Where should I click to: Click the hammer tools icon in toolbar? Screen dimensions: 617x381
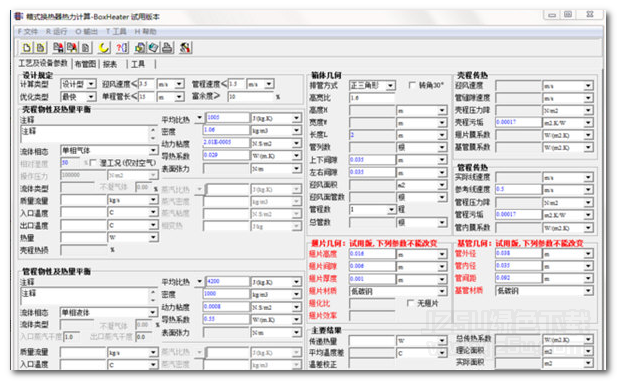coord(185,48)
